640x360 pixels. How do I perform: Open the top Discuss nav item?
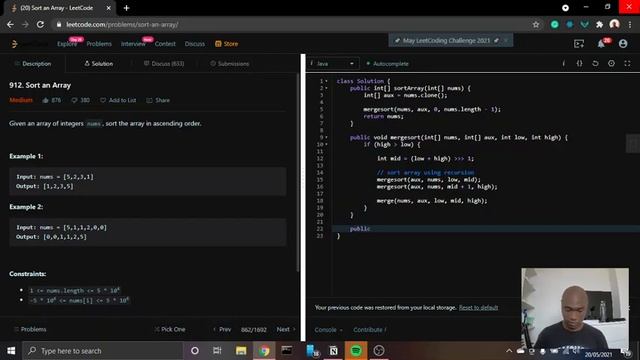click(x=195, y=44)
